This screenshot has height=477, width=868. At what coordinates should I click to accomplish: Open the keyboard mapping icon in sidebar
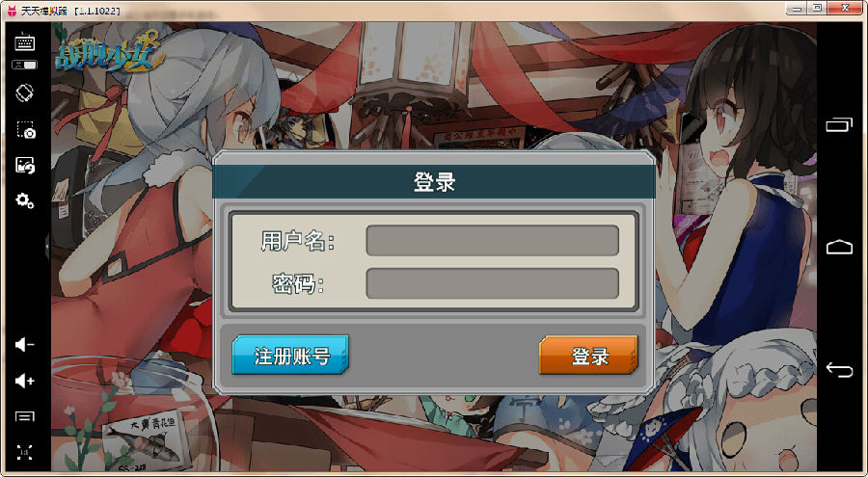click(25, 42)
